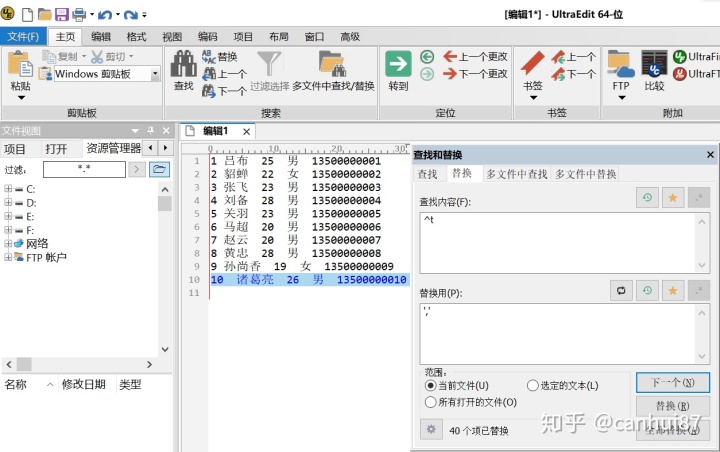Screen dimensions: 720x452
Task: Expand the D: drive node
Action: (x=8, y=202)
